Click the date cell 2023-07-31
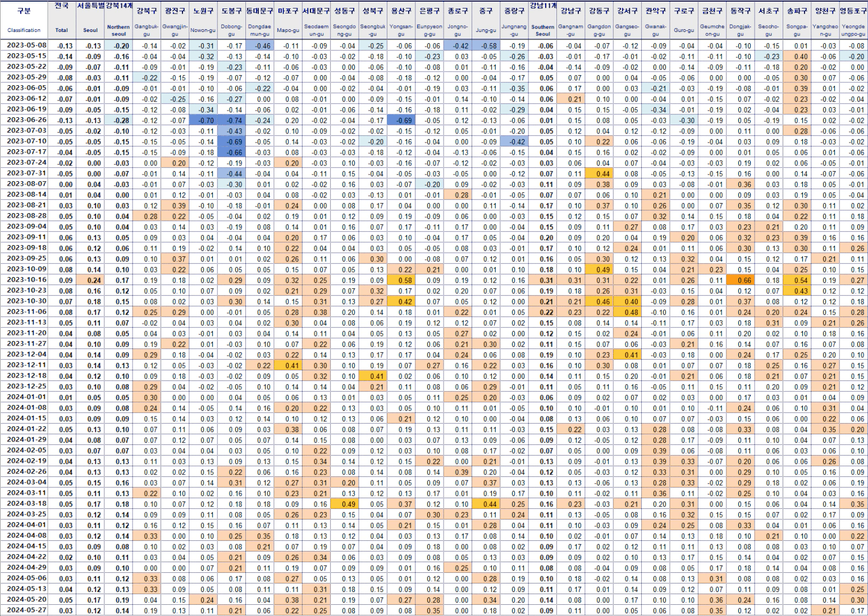 tap(27, 173)
